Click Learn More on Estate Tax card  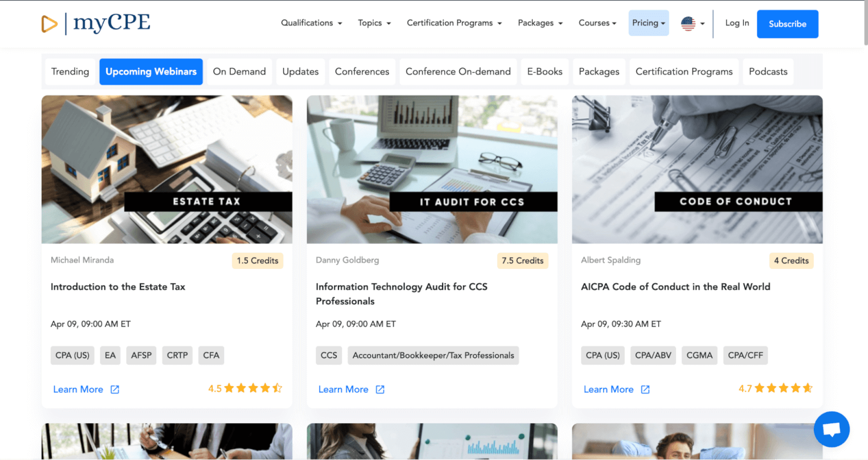[x=78, y=389]
